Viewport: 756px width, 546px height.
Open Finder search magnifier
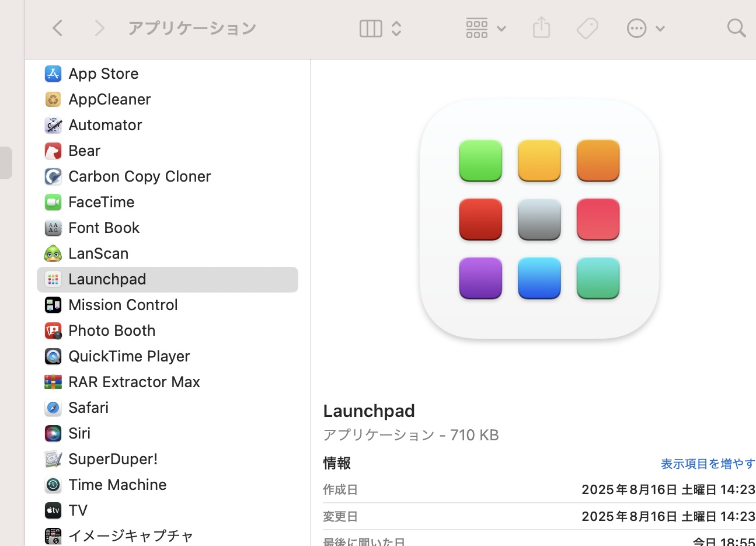[x=736, y=28]
